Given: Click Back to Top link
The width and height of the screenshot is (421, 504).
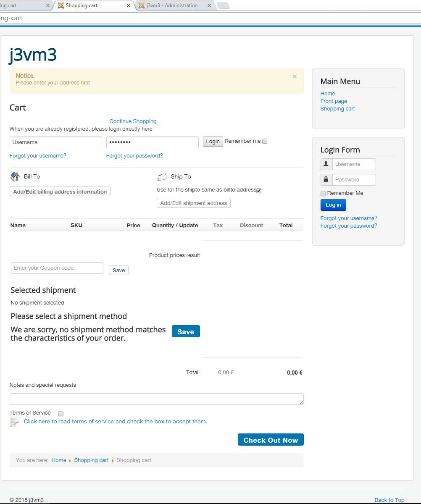Looking at the screenshot, I should (389, 500).
